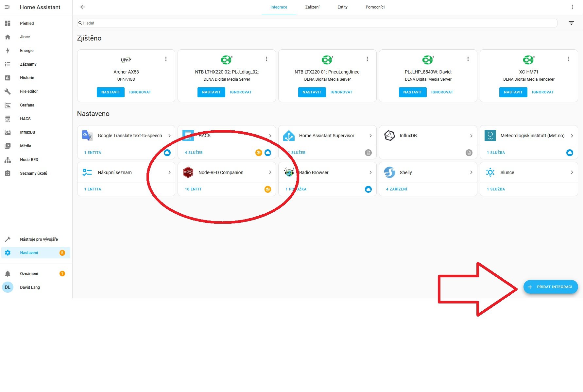Expand Radio Browser chevron
Viewport: 583px width, 392px height.
[370, 172]
